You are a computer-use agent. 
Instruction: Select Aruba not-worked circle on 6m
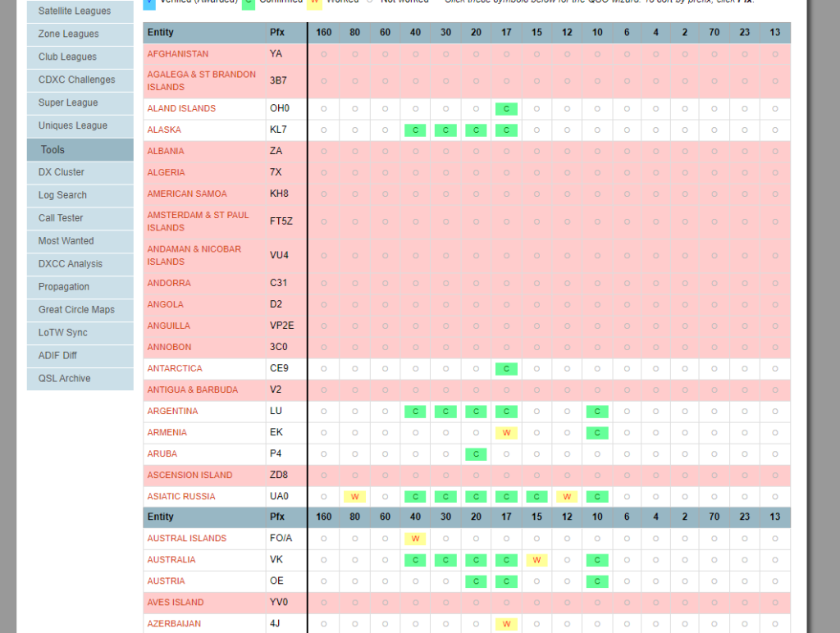[x=627, y=454]
